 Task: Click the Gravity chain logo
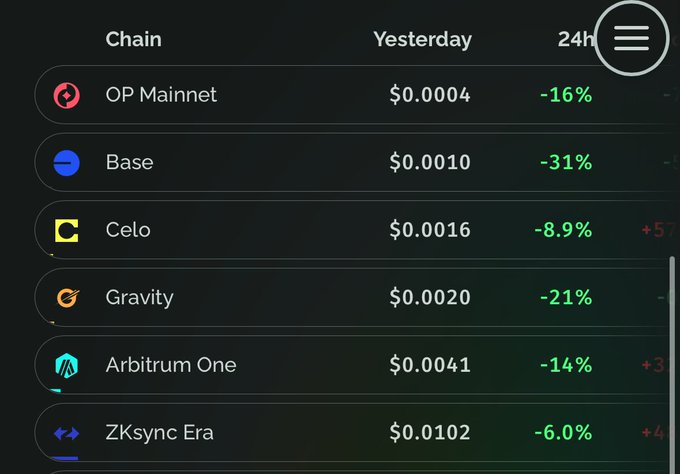tap(67, 297)
